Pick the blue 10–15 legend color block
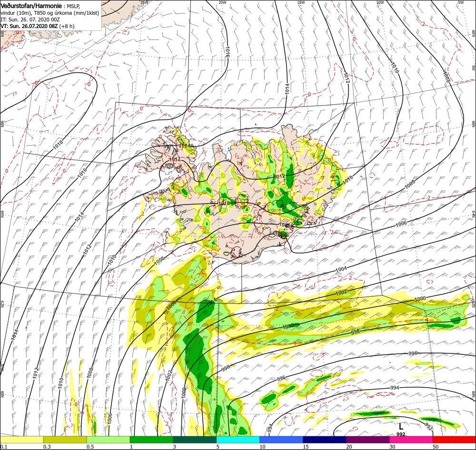Screen dimensions: 476x450 point(281,440)
